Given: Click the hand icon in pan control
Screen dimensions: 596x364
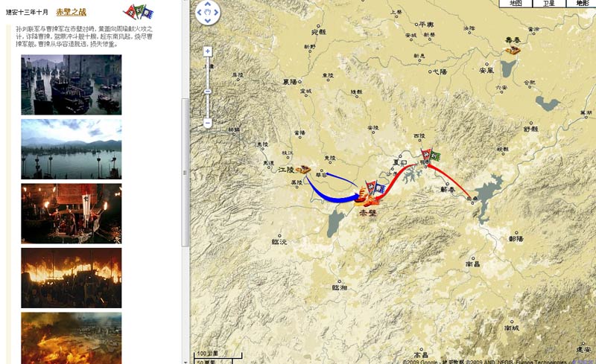Looking at the screenshot, I should (x=208, y=13).
